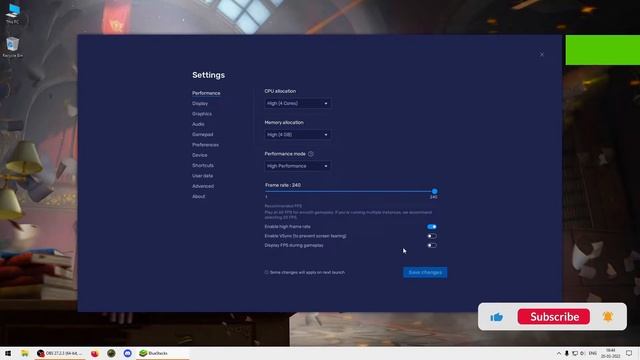
Task: Click the Save changes button
Action: (425, 272)
